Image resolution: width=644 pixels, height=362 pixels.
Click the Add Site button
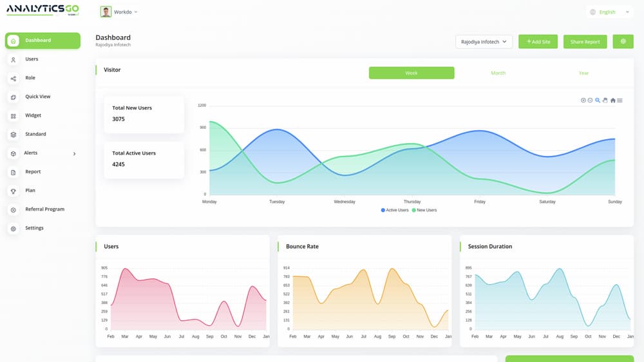(538, 41)
